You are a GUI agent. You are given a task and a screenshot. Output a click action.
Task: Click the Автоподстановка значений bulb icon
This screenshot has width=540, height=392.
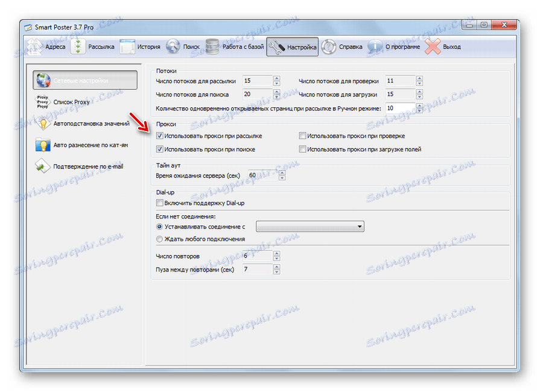[43, 123]
